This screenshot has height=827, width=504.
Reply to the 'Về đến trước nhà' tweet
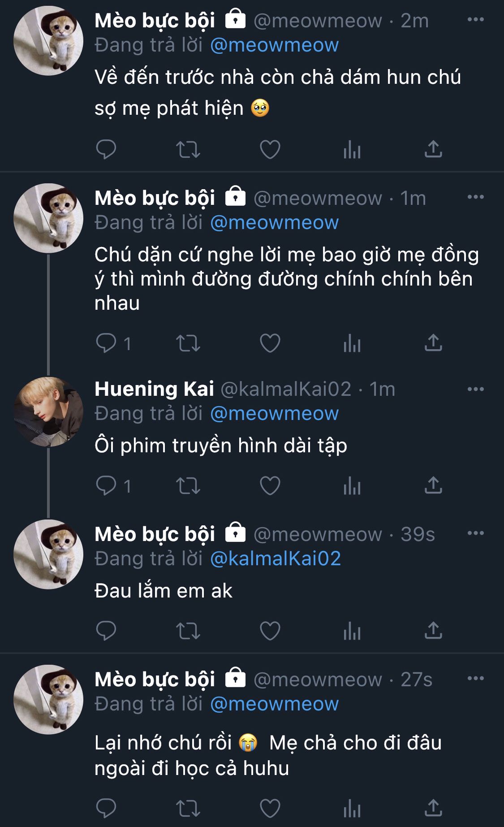[106, 150]
